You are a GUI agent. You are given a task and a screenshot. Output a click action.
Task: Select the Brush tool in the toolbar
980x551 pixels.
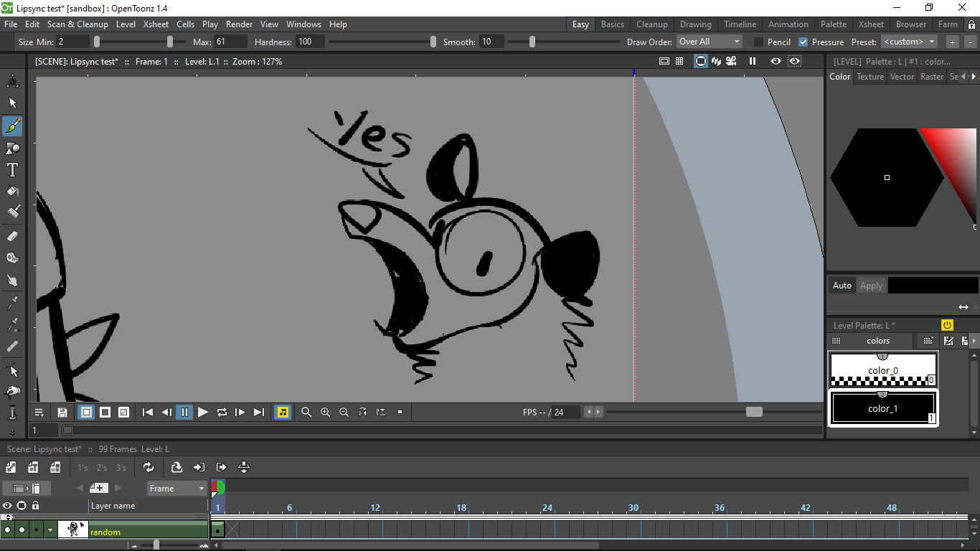(x=12, y=127)
